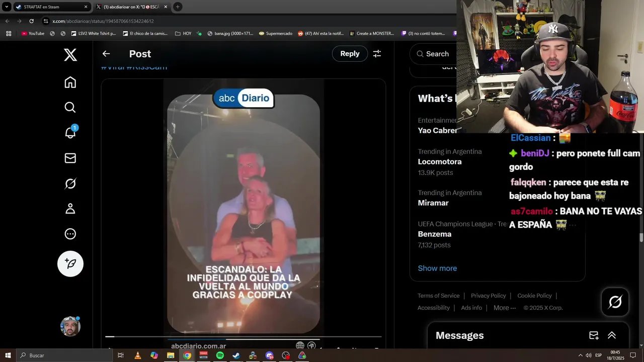This screenshot has width=644, height=362.
Task: Open File Explorer from taskbar
Action: (171, 355)
